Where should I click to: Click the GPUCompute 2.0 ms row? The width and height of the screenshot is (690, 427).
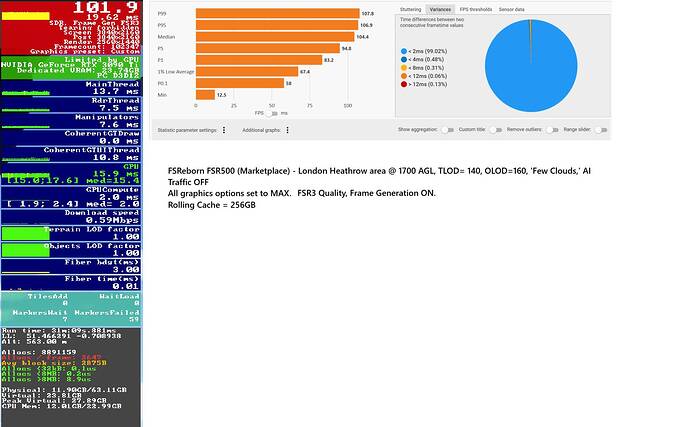(71, 197)
